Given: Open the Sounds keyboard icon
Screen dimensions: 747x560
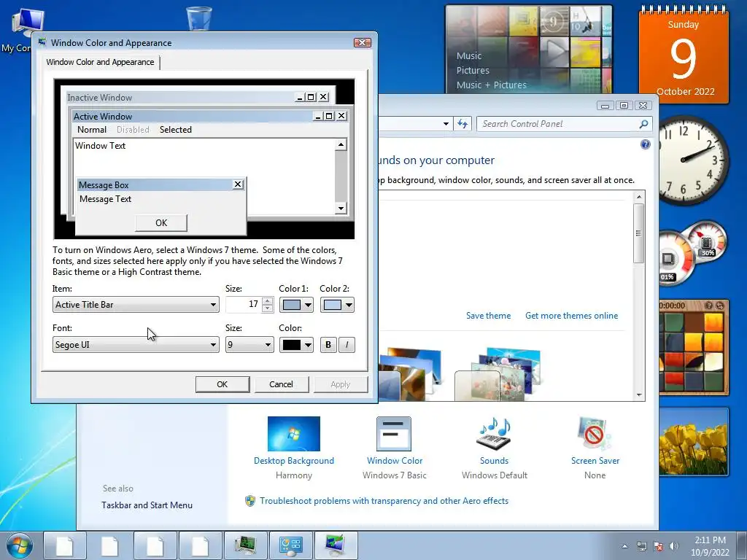Looking at the screenshot, I should coord(494,433).
